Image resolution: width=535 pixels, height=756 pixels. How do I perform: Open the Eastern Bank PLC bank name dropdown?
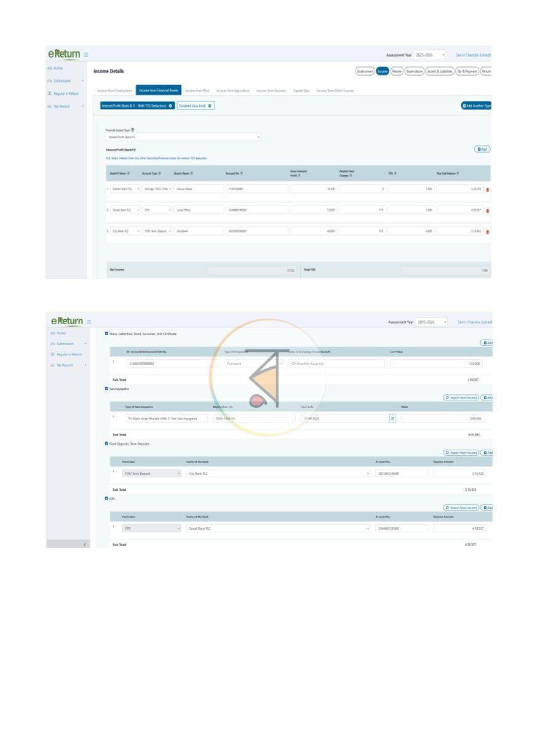coord(125,189)
